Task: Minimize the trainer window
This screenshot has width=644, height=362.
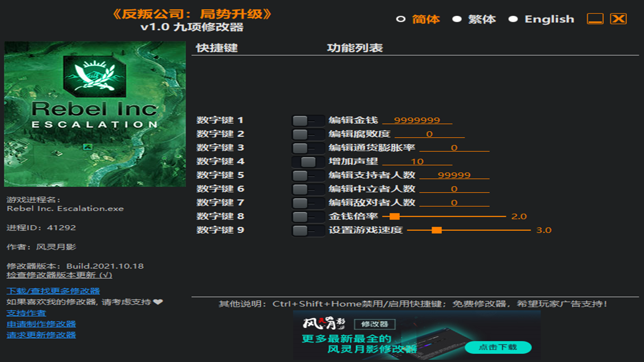Action: (x=595, y=19)
